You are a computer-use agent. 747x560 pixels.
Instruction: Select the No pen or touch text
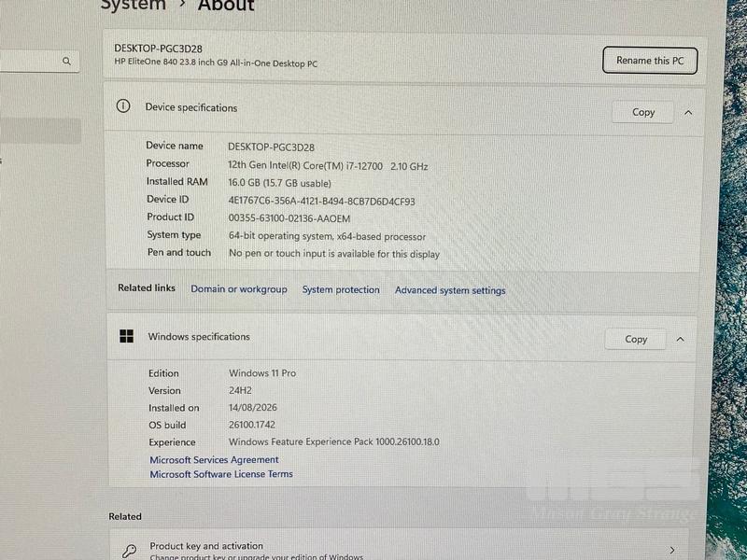pos(334,254)
